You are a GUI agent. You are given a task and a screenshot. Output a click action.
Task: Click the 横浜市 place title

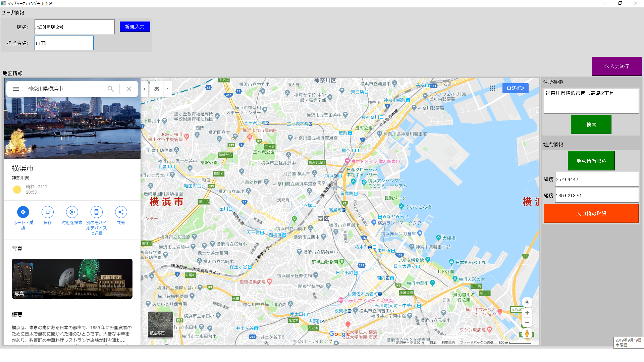[23, 168]
